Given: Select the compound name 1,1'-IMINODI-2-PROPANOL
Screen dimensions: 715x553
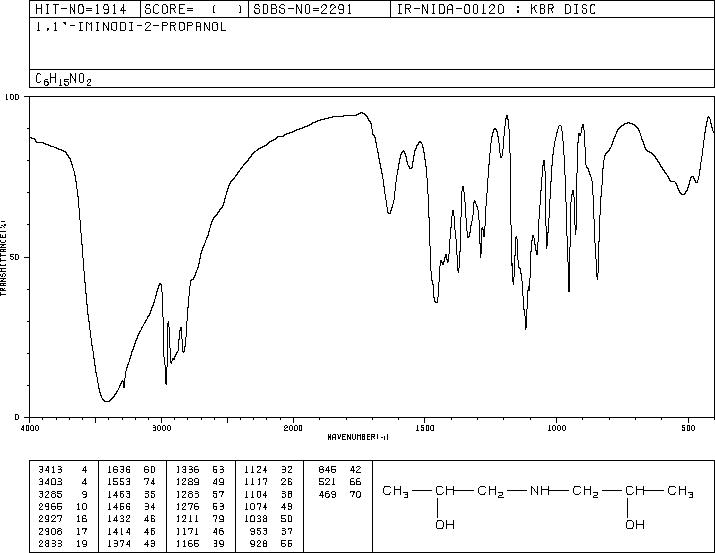Looking at the screenshot, I should pyautogui.click(x=131, y=27).
